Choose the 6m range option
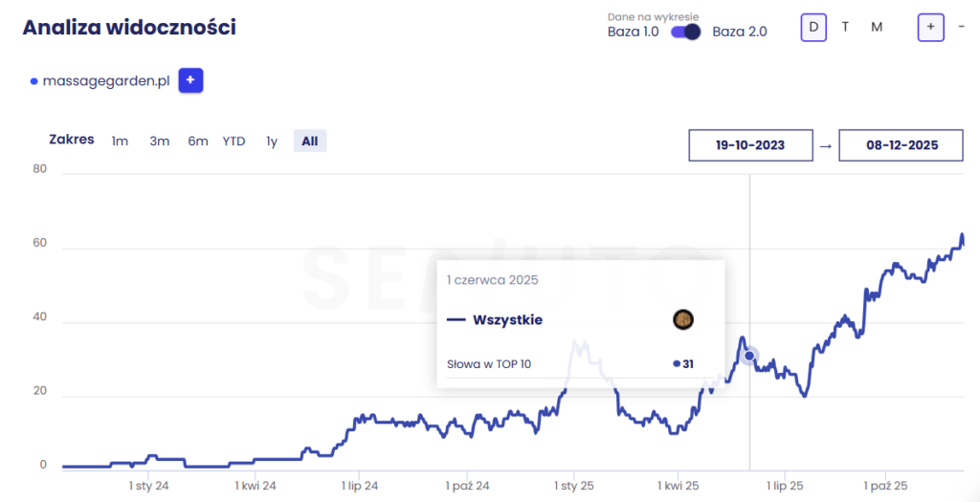Viewport: 980px width, 502px height. click(198, 142)
